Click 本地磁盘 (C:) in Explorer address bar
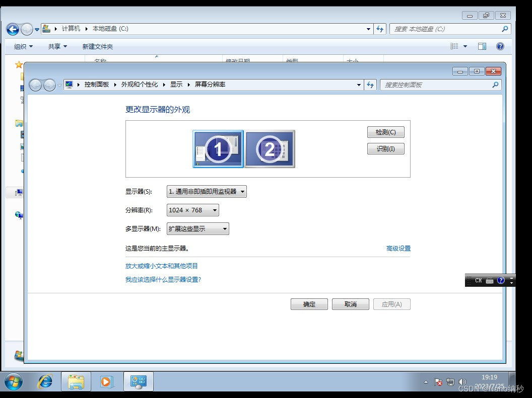This screenshot has height=398, width=532. tap(110, 29)
